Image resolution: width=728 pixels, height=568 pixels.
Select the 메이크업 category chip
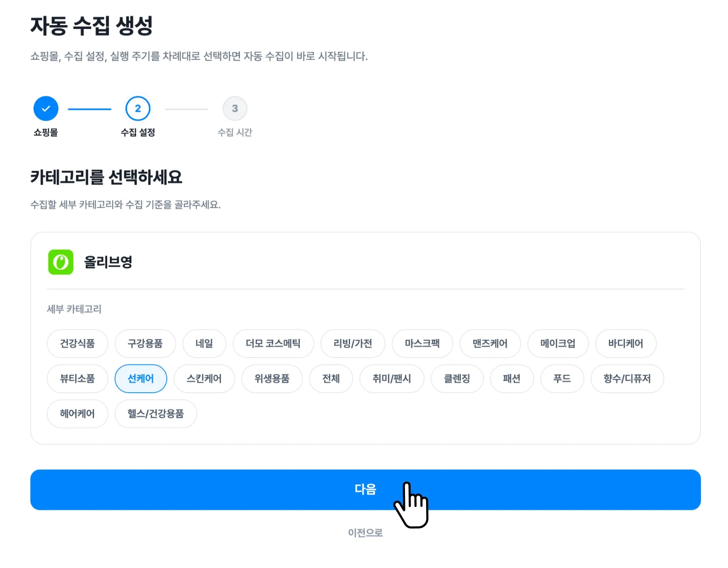(x=558, y=343)
